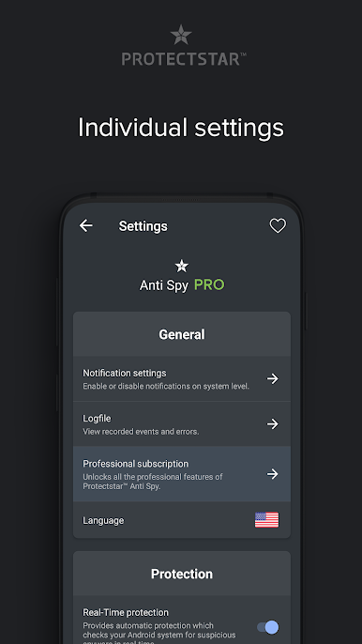Click the green PRO badge
Viewport: 362px width, 644px height.
[x=209, y=284]
